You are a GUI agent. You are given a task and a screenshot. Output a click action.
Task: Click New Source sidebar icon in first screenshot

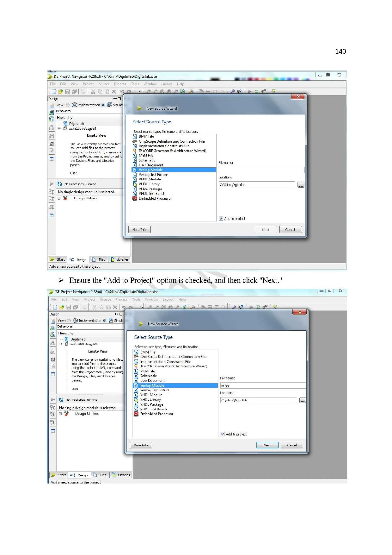point(51,106)
